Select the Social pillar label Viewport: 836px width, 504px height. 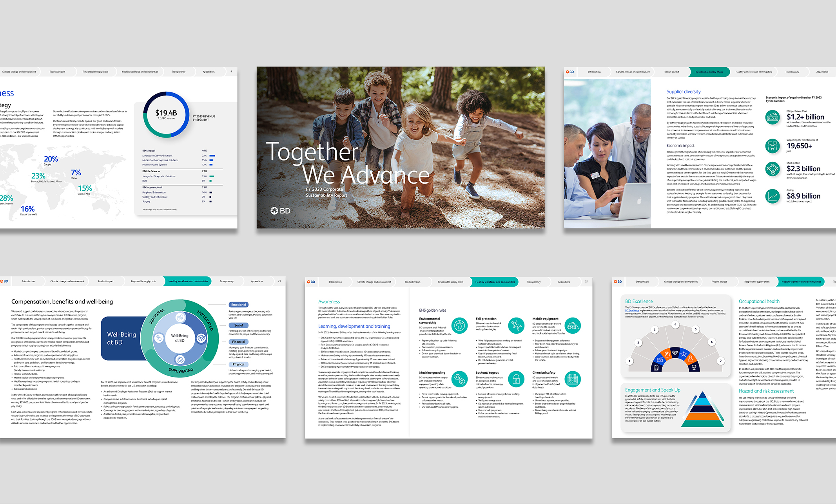239,325
